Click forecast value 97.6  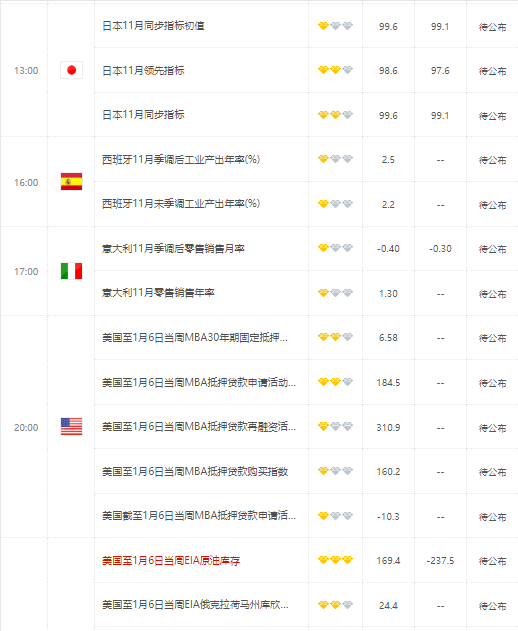coord(440,71)
